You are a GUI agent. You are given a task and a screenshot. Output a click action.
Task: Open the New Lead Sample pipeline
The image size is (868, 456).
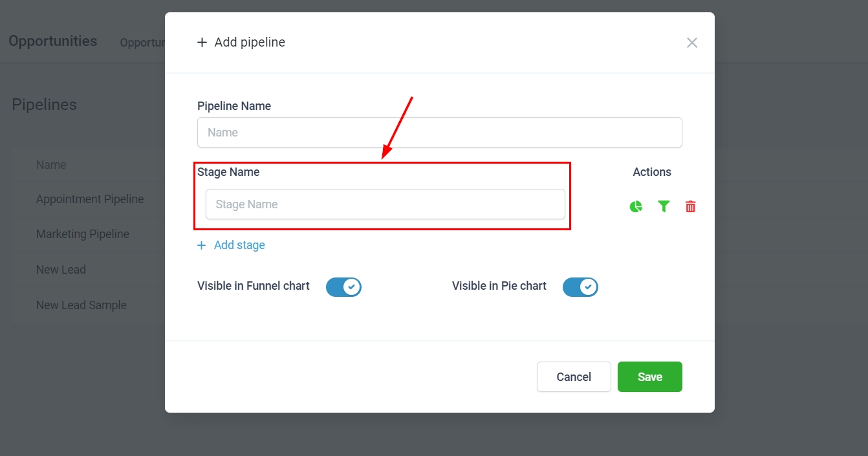tap(81, 305)
